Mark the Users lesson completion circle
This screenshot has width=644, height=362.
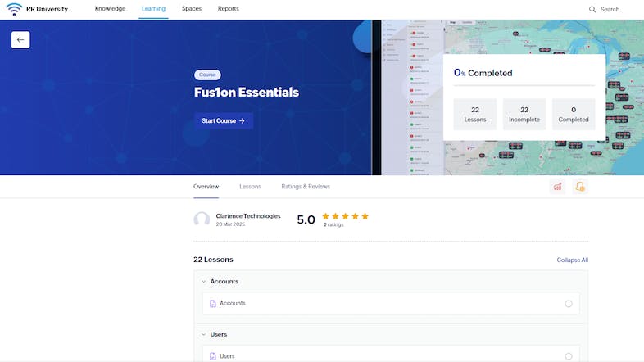tap(569, 356)
